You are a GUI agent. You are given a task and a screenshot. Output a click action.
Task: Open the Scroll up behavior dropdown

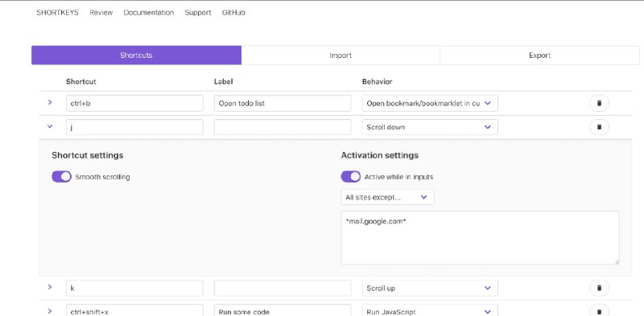pos(430,288)
